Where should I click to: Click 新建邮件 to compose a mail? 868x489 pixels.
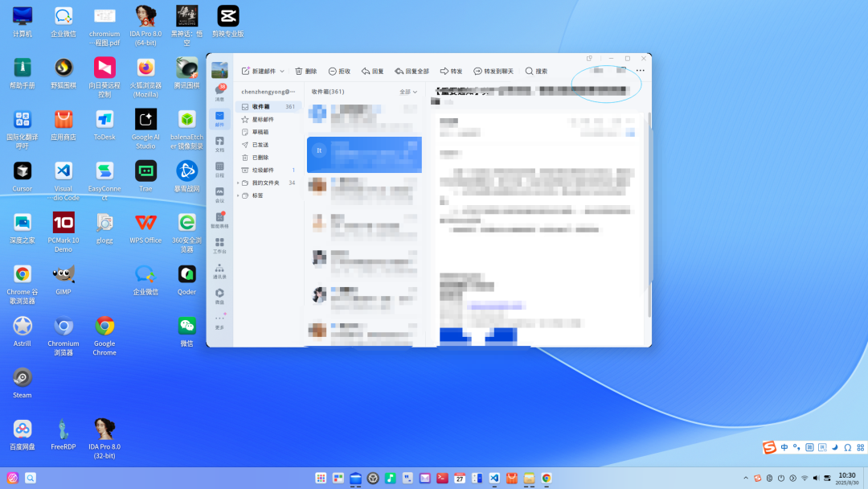(259, 71)
